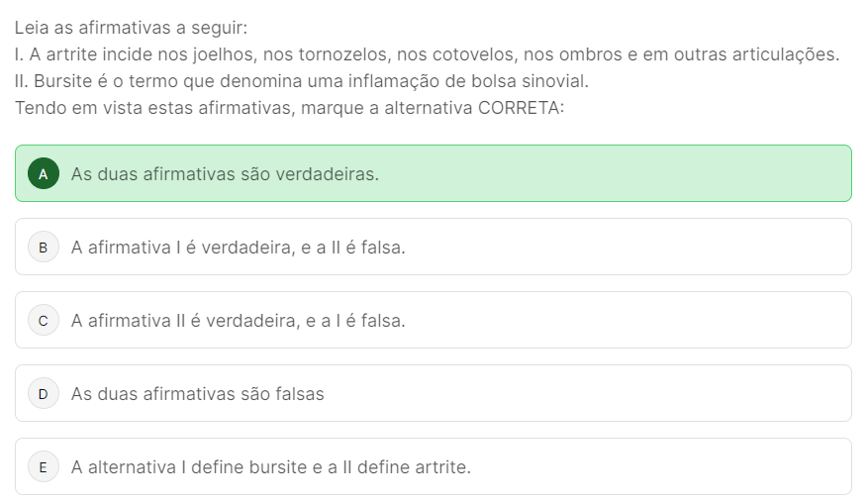This screenshot has width=868, height=503.
Task: Click statement I about artrite
Action: 427,54
